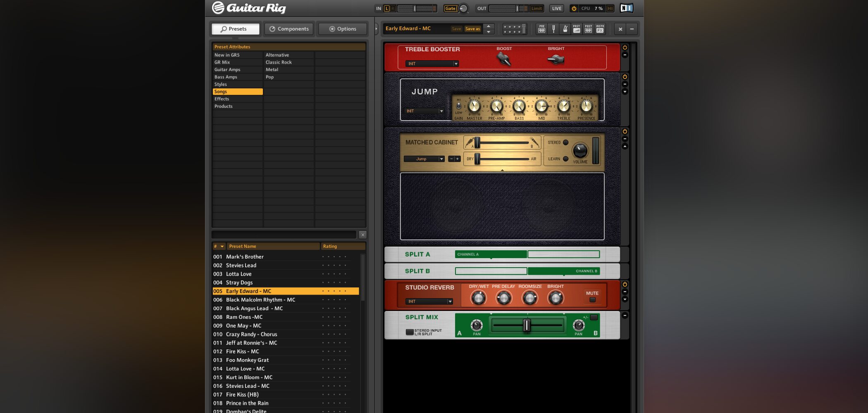Toggle the engine power button near CPU
This screenshot has width=868, height=413.
coord(574,8)
